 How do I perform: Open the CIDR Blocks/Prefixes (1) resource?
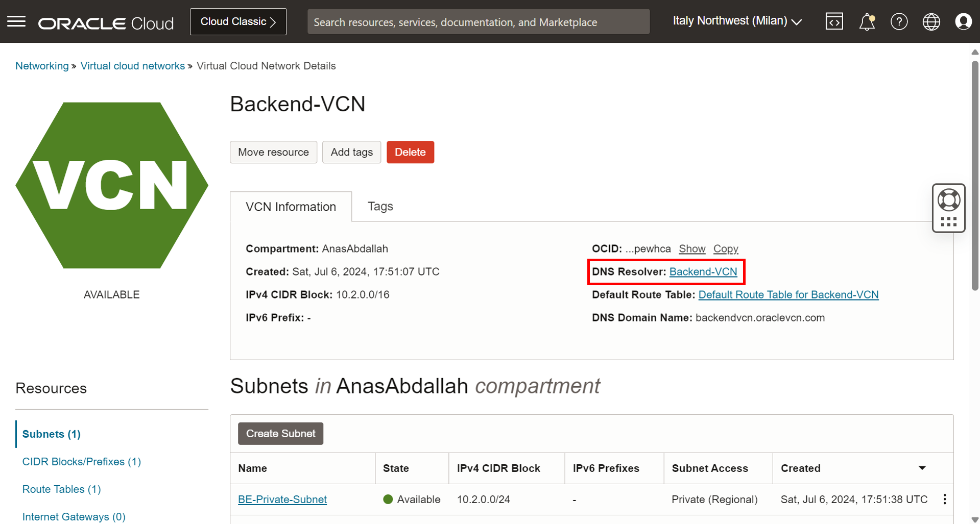(x=81, y=461)
